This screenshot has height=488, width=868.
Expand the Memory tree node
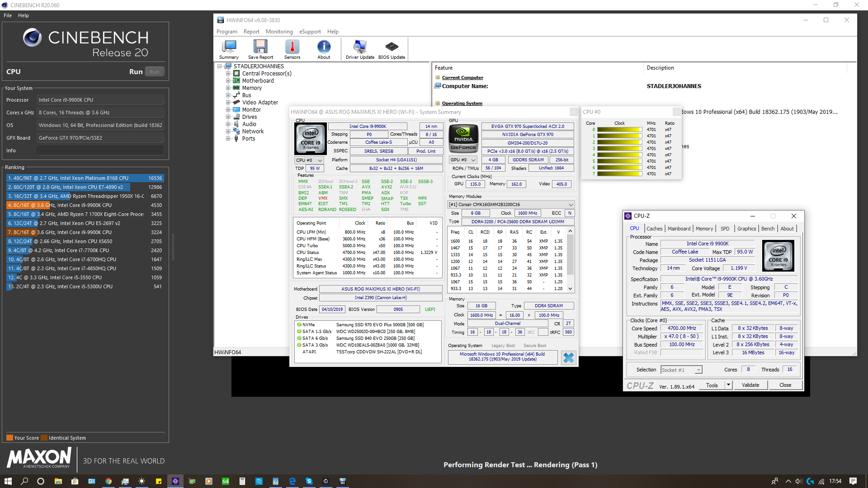click(x=228, y=88)
